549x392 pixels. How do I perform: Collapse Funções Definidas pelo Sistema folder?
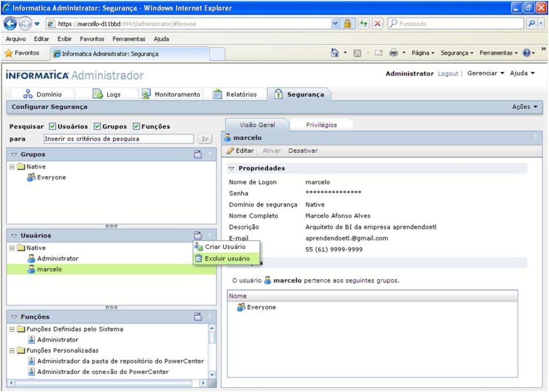(x=12, y=329)
